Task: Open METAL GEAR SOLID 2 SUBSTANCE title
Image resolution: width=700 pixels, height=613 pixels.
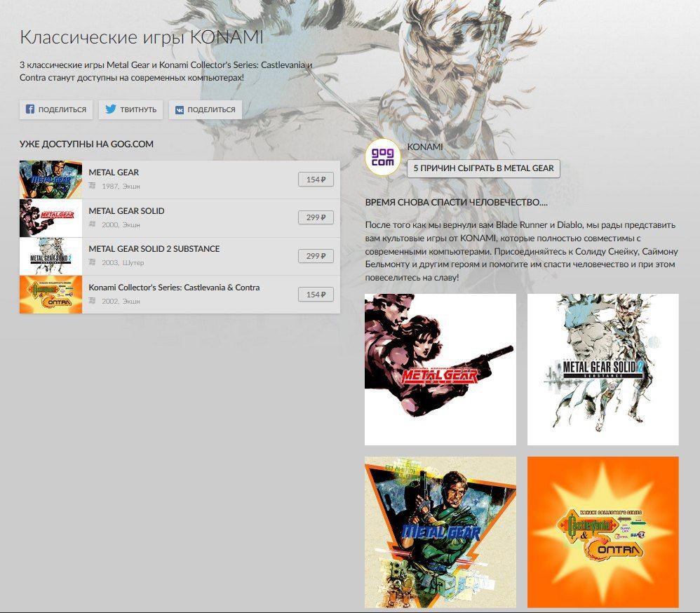Action: 154,249
